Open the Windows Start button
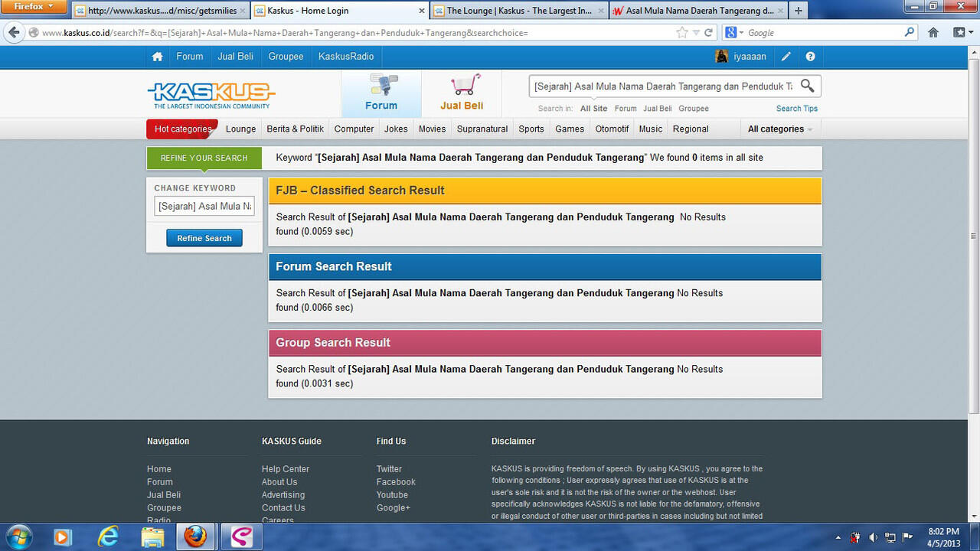This screenshot has height=551, width=980. coord(18,536)
